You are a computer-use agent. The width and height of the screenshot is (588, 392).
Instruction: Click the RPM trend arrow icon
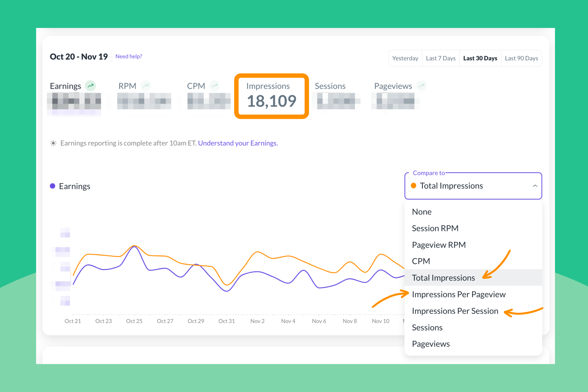[x=146, y=86]
